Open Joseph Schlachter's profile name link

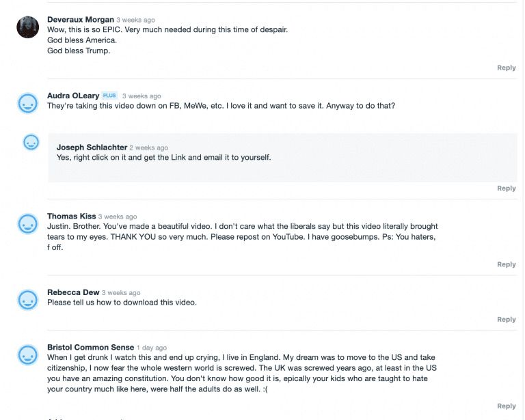click(x=92, y=148)
